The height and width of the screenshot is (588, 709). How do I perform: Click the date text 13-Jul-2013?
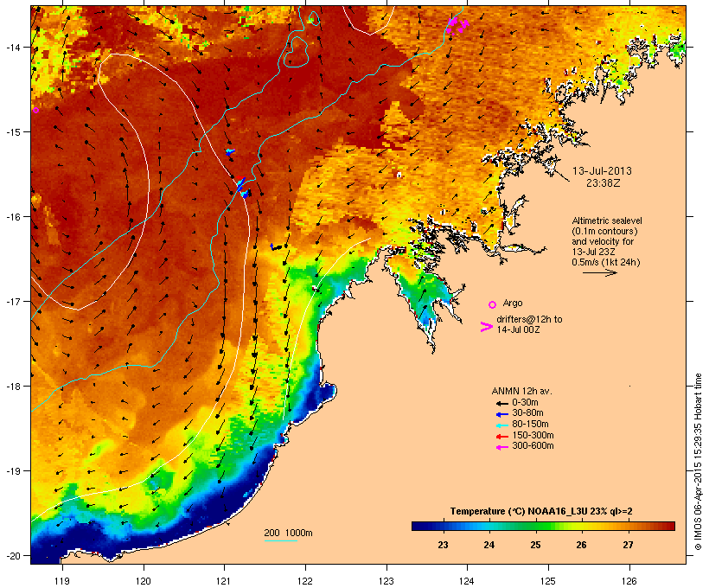tap(602, 171)
